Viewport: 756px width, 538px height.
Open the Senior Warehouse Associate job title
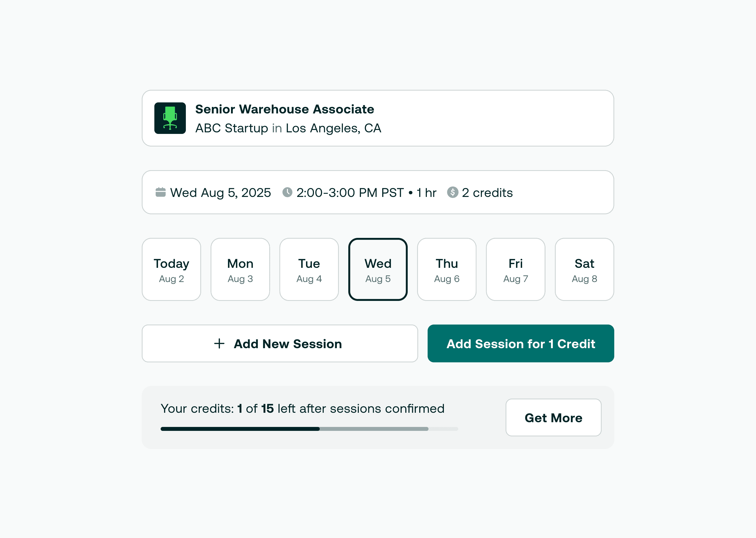coord(285,109)
